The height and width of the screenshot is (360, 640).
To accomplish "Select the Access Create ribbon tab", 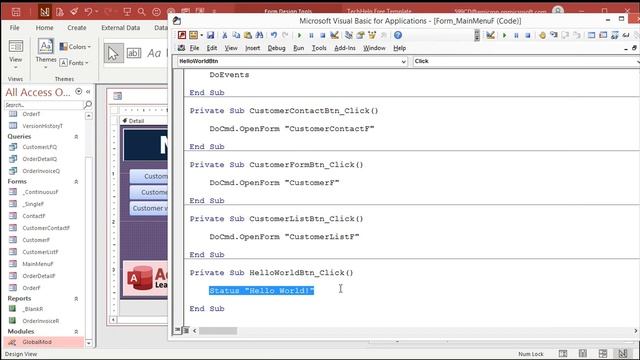I will (x=77, y=28).
